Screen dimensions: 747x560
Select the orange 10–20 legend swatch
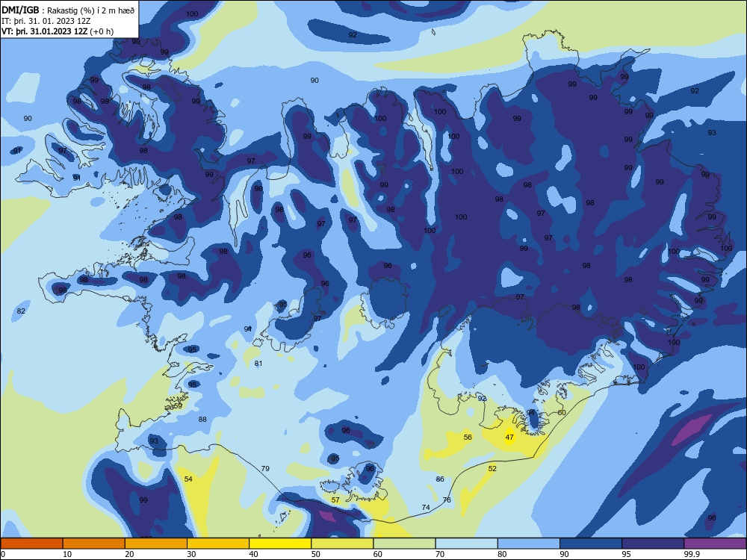pyautogui.click(x=94, y=544)
